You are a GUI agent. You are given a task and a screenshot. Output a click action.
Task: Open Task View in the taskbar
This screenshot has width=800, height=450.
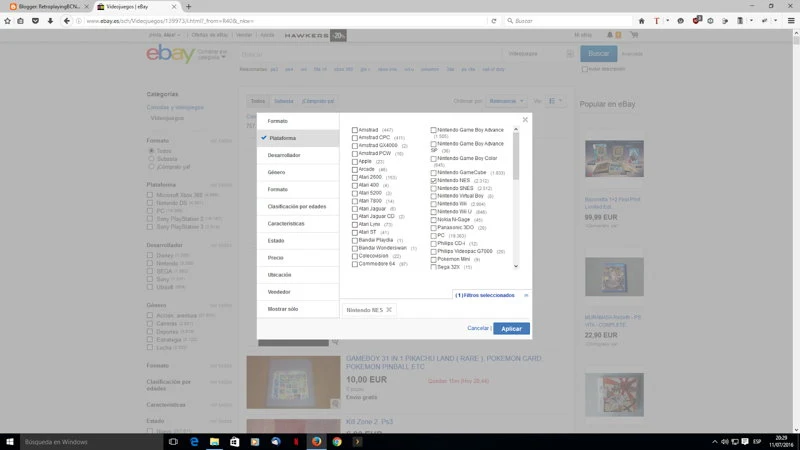point(171,441)
